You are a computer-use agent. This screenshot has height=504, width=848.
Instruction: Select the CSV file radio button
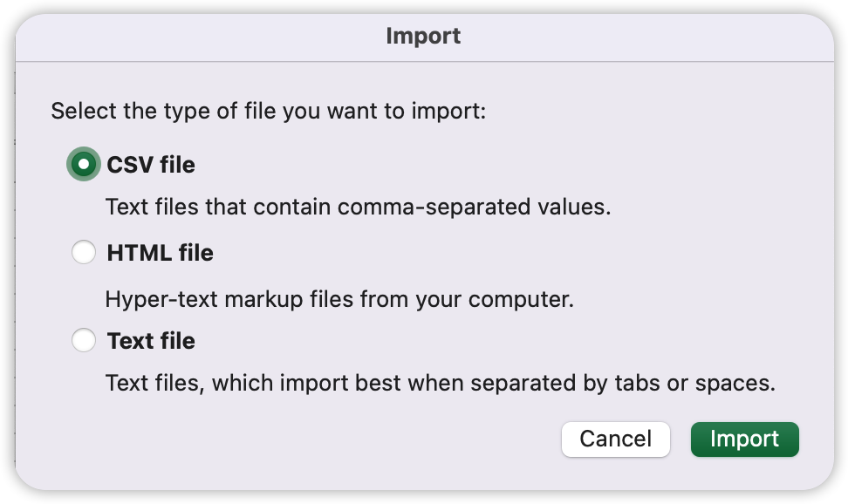84,164
